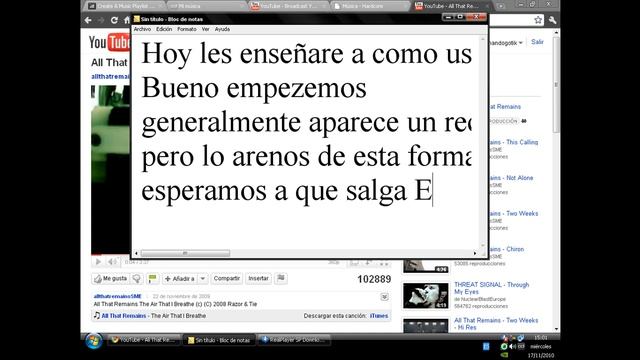Click the system clock showing 15:01
Viewport: 640px width, 360px height.
tap(541, 338)
